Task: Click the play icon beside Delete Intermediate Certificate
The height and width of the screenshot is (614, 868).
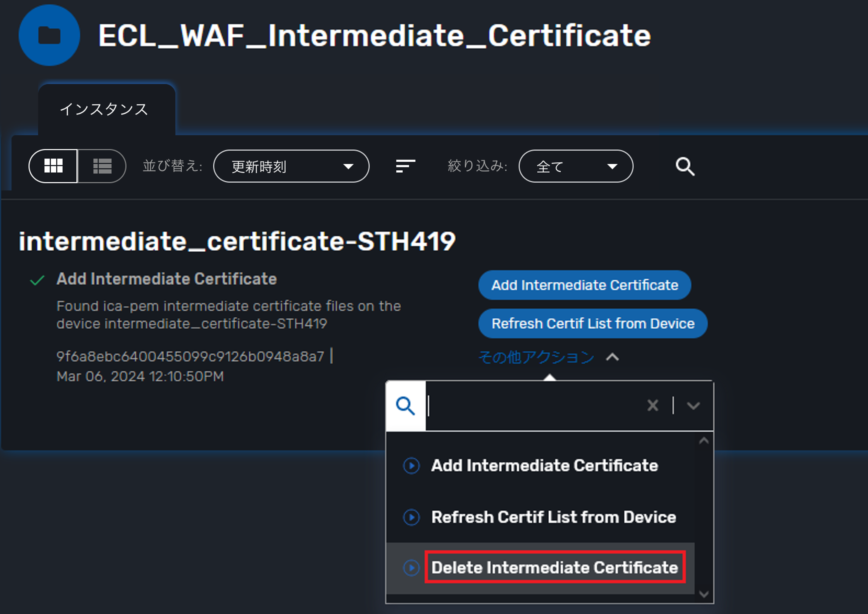Action: click(x=411, y=567)
